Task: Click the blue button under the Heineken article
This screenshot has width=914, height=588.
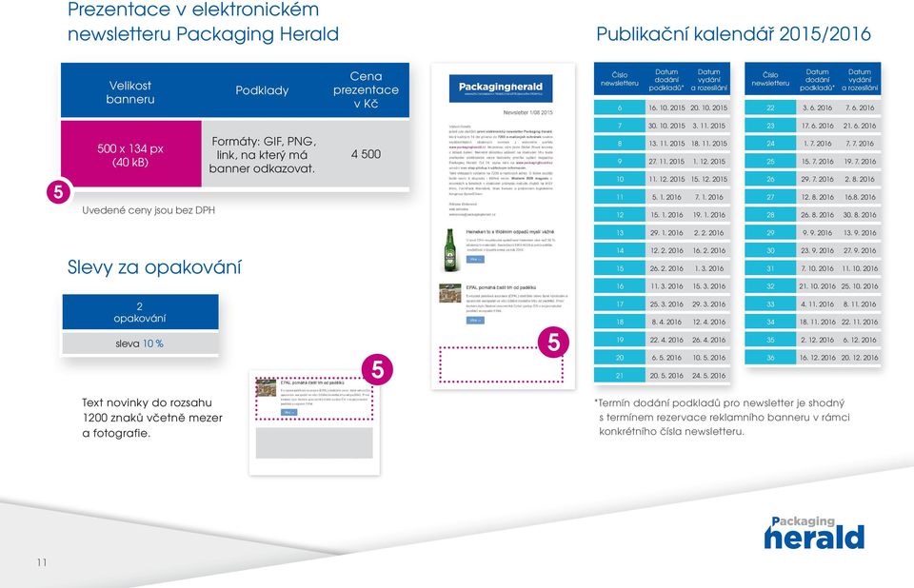Action: [x=475, y=260]
